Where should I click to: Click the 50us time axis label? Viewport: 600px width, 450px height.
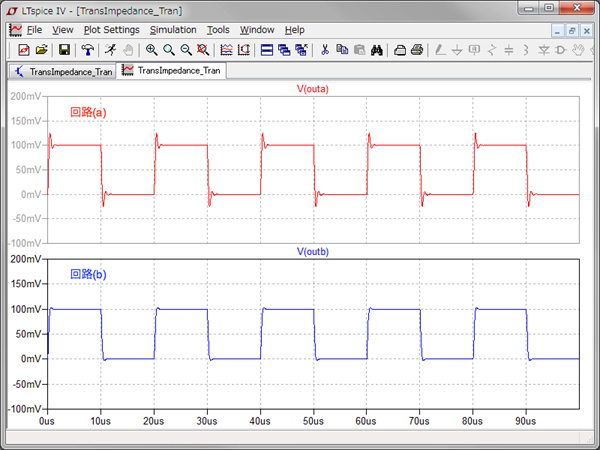point(313,421)
